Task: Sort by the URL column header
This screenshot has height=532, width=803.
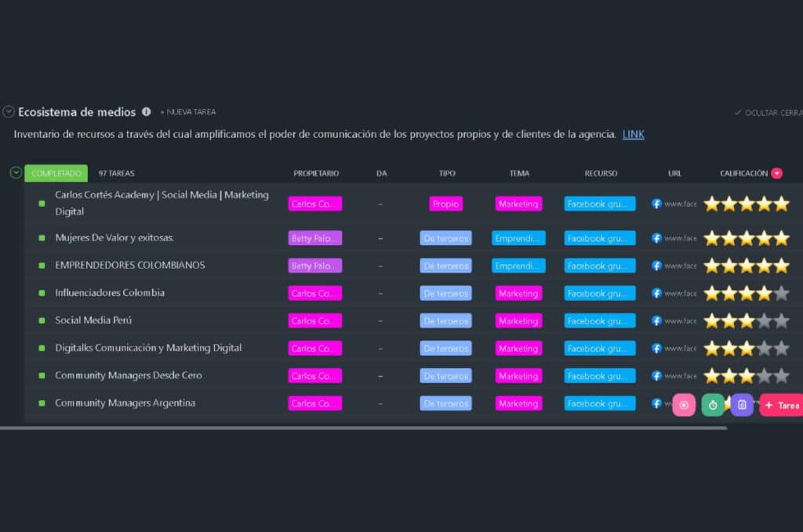Action: 675,173
